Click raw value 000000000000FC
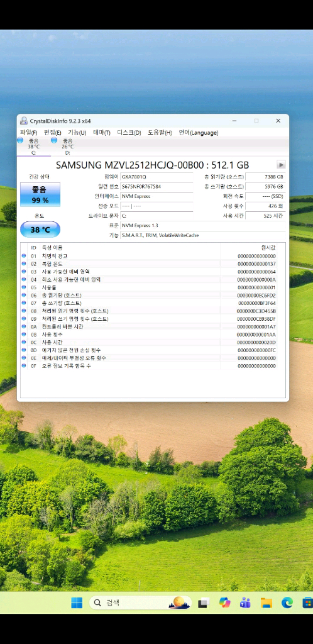 click(x=257, y=350)
